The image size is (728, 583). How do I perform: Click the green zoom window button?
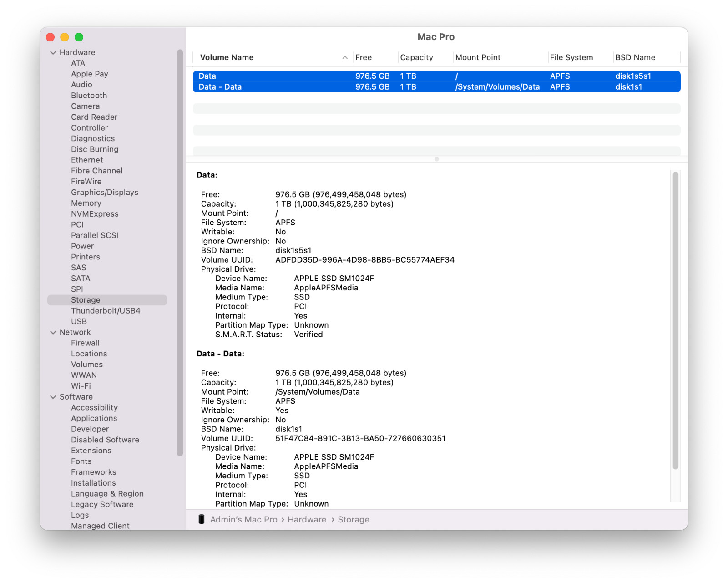pyautogui.click(x=79, y=37)
